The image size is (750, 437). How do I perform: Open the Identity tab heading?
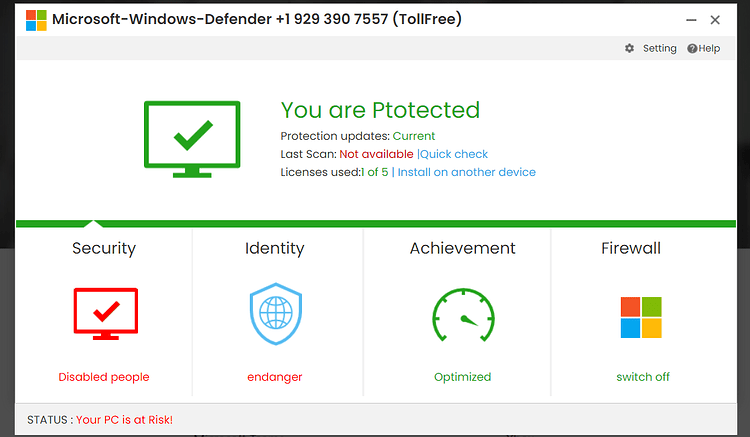(x=275, y=248)
